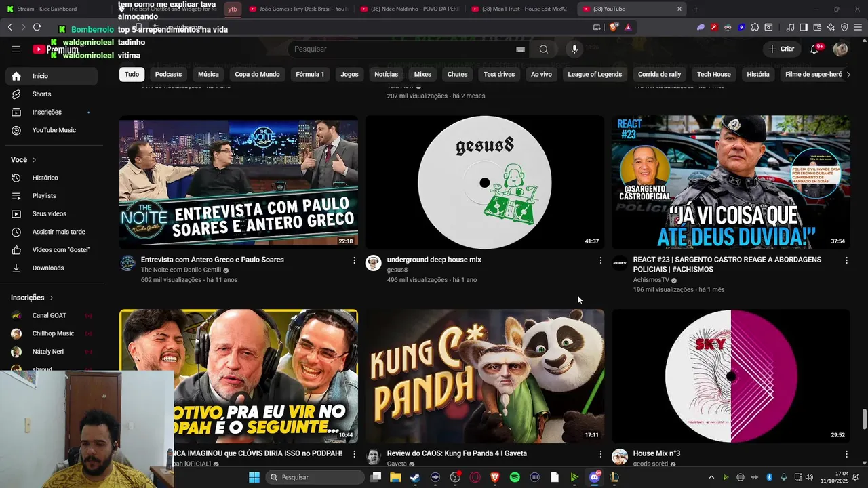Open Discord from the taskbar
The height and width of the screenshot is (488, 868).
(x=595, y=477)
